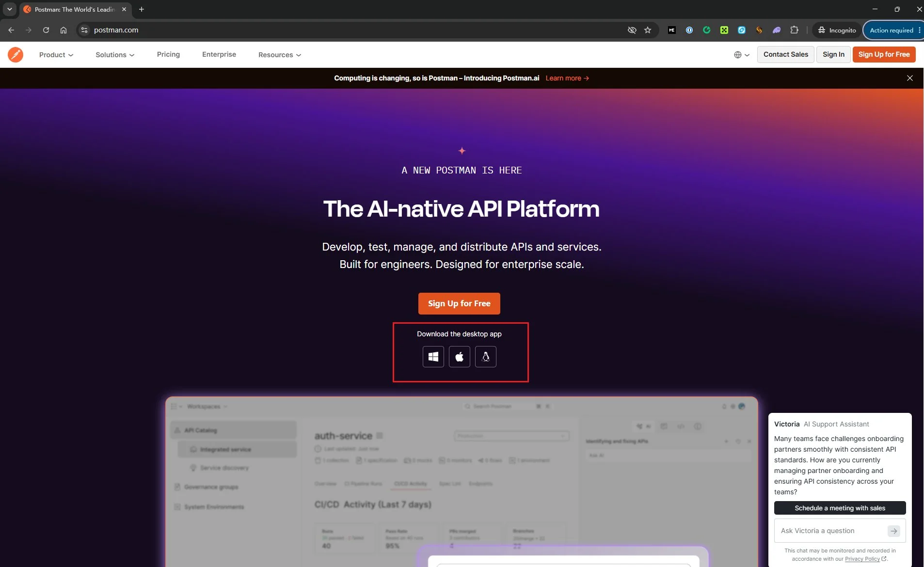Schedule a meeting with sales
Image resolution: width=924 pixels, height=567 pixels.
pyautogui.click(x=840, y=508)
